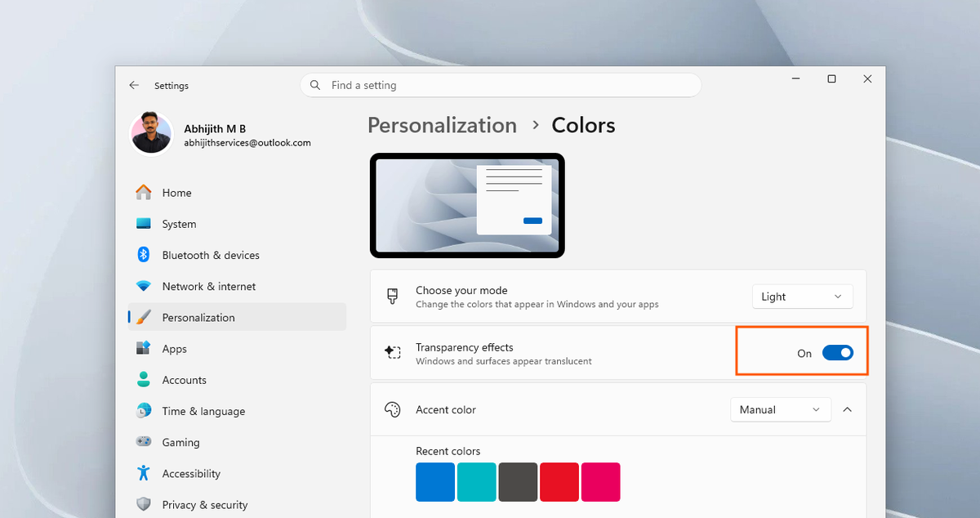This screenshot has height=518, width=980.
Task: Click the Apps icon in sidebar
Action: pyautogui.click(x=144, y=349)
